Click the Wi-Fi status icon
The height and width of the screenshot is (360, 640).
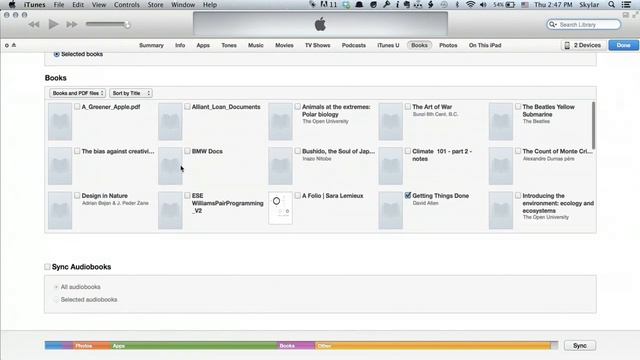click(471, 4)
